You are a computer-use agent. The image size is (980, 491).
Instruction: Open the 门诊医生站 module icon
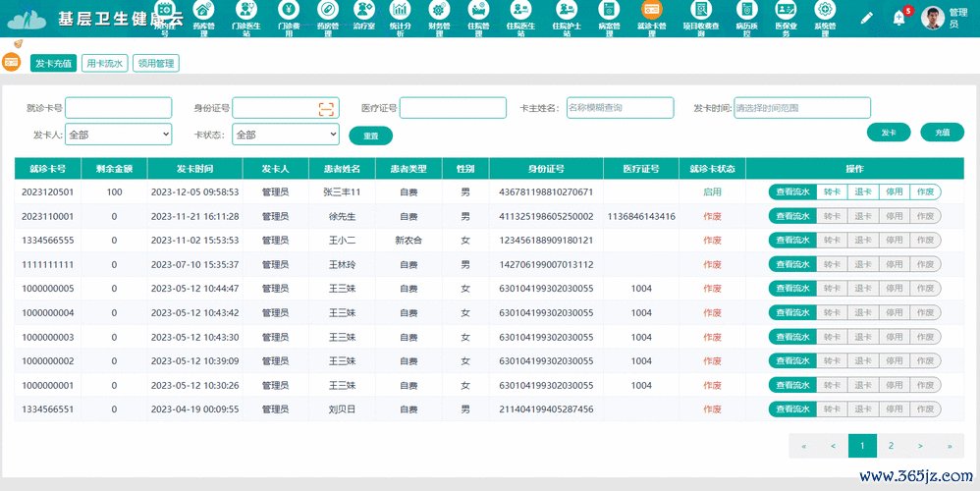click(x=246, y=10)
